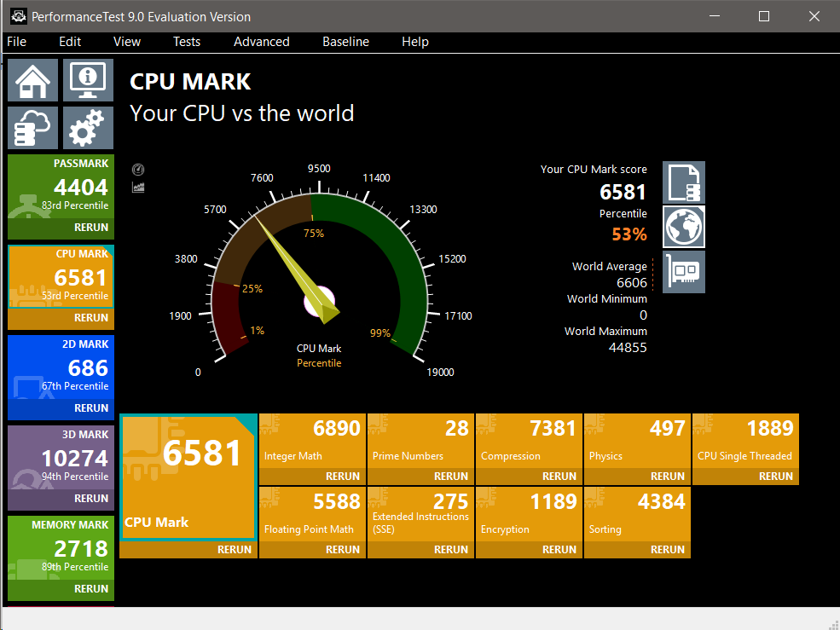Rerun the Integer Math test
840x630 pixels.
pyautogui.click(x=343, y=477)
